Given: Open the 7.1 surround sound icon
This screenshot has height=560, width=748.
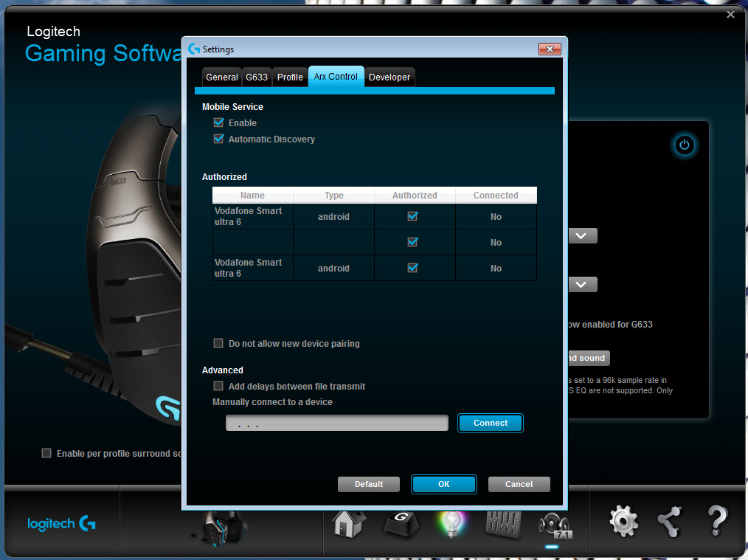Looking at the screenshot, I should pos(554,526).
